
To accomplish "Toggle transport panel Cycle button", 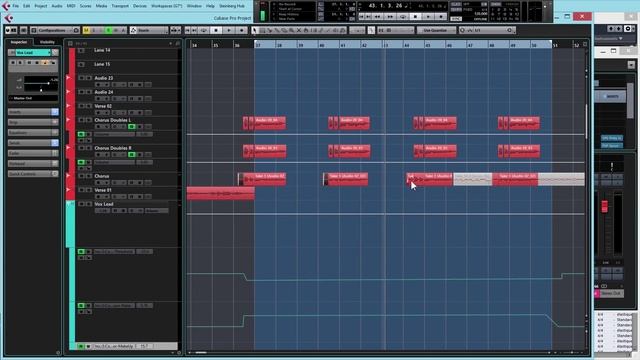I will (x=403, y=17).
